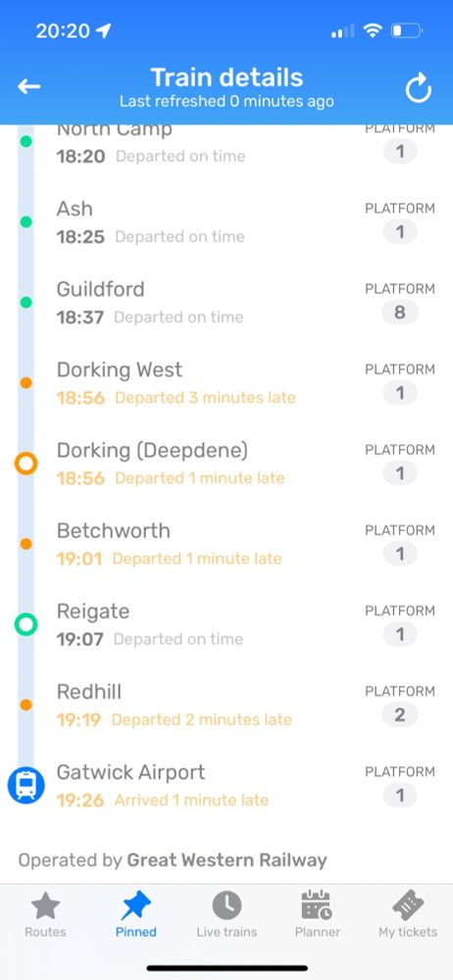Tap the Betchworth station name
Viewport: 453px width, 980px height.
(x=114, y=530)
